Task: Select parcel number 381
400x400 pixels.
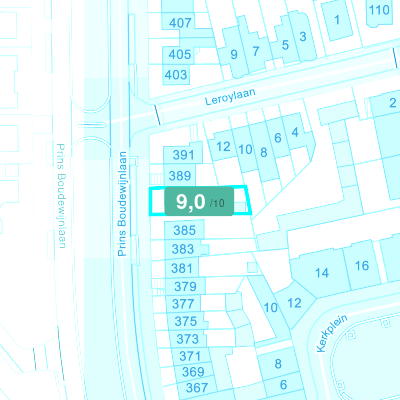Action: (182, 268)
